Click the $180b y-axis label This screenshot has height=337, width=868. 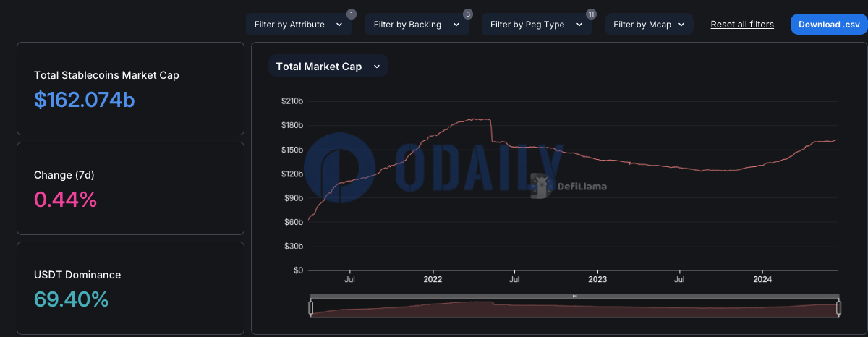coord(292,125)
